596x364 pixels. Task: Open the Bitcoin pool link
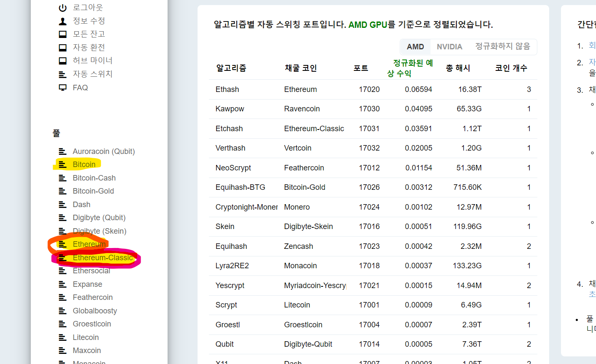pyautogui.click(x=84, y=164)
